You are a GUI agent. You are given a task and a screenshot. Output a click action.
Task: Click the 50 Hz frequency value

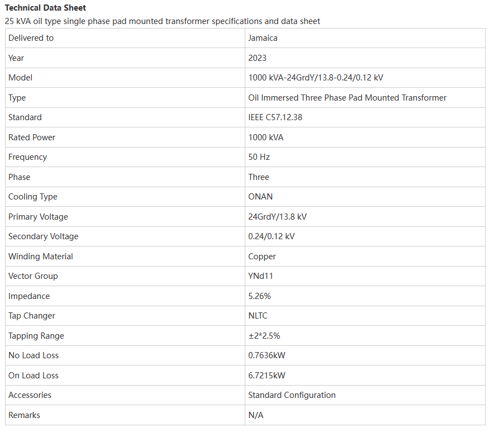pos(259,157)
